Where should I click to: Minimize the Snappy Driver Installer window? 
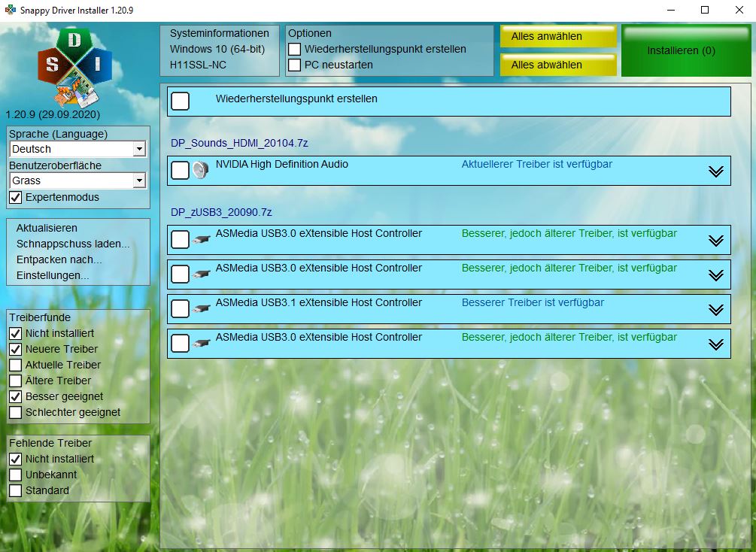point(671,10)
